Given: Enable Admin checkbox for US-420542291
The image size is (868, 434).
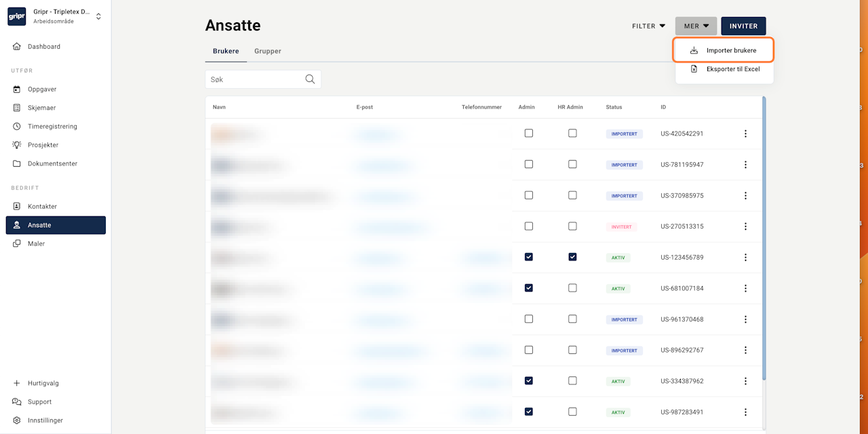Looking at the screenshot, I should pos(529,134).
